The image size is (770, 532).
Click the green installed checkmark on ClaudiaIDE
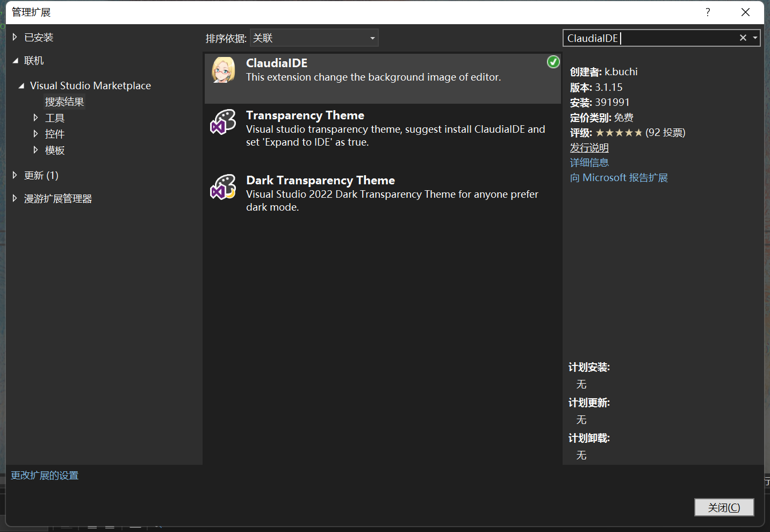click(553, 62)
